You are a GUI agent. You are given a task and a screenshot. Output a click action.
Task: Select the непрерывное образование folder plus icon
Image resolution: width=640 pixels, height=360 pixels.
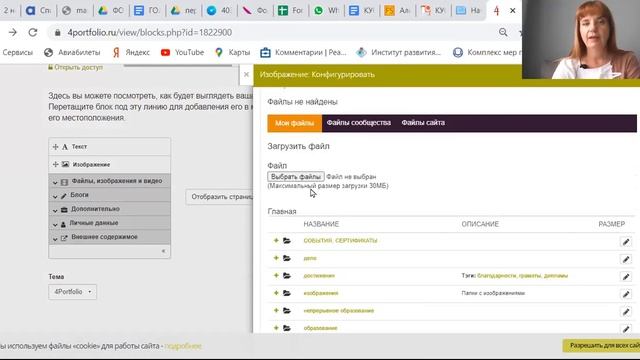tap(276, 311)
